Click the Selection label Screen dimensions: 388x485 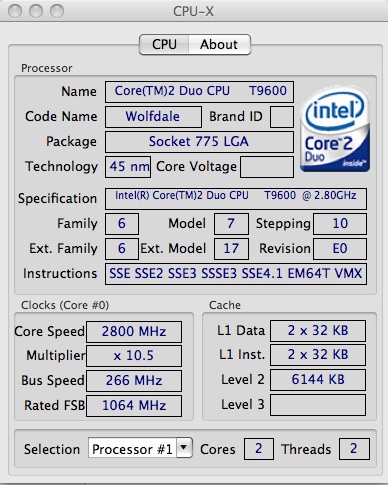[52, 449]
